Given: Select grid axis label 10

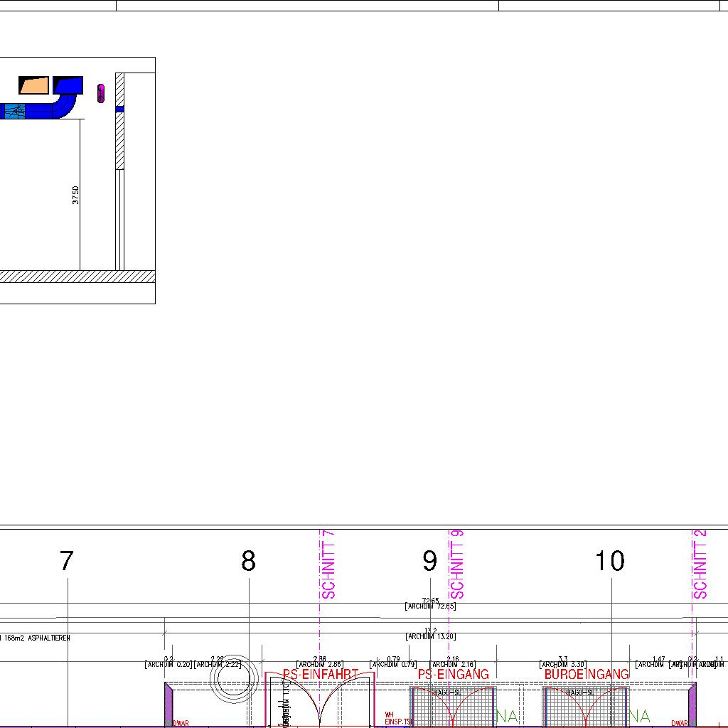Looking at the screenshot, I should pyautogui.click(x=609, y=562).
